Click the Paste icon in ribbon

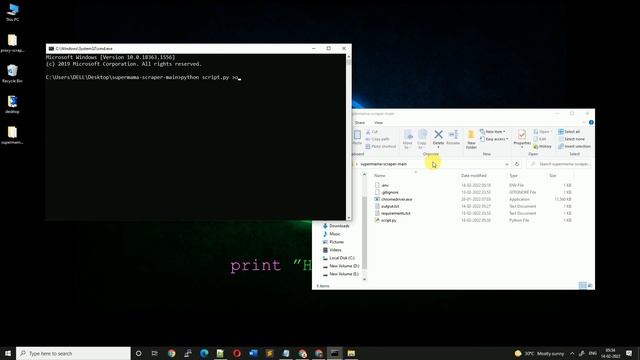[357, 137]
